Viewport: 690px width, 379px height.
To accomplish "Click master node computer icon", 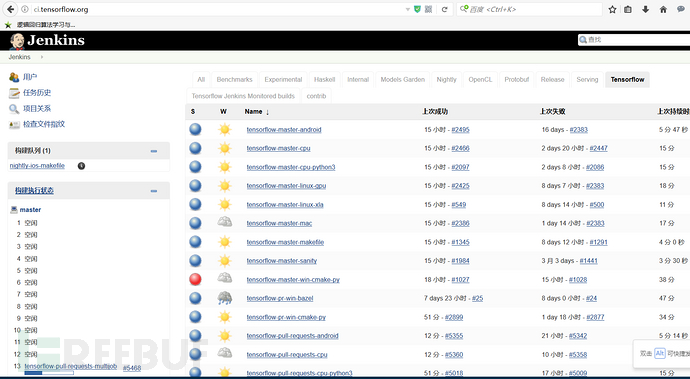I will click(14, 210).
